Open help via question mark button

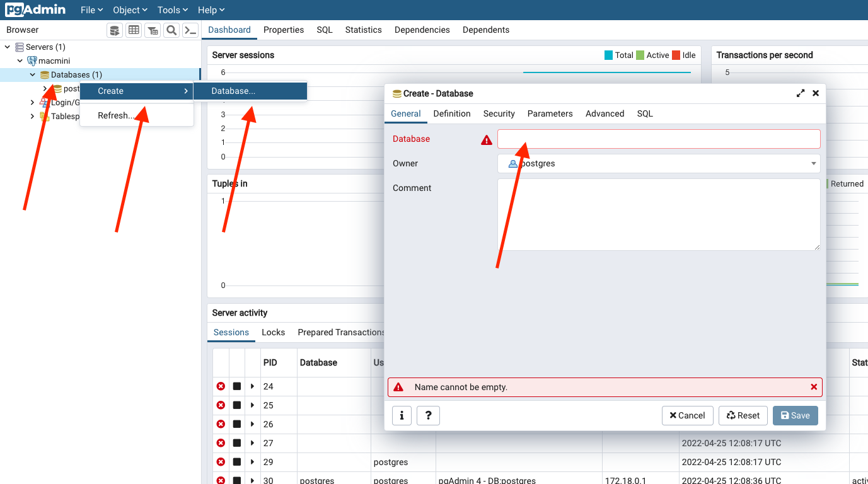click(x=428, y=415)
